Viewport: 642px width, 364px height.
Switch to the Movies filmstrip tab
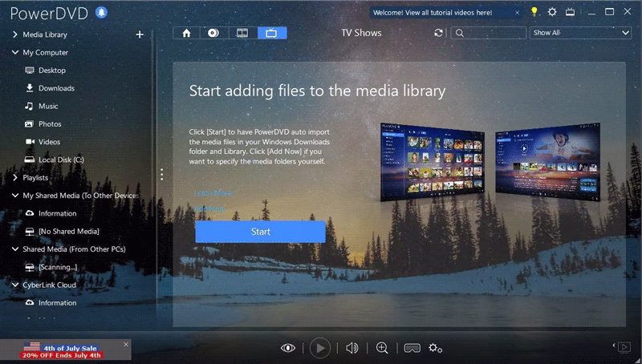242,33
